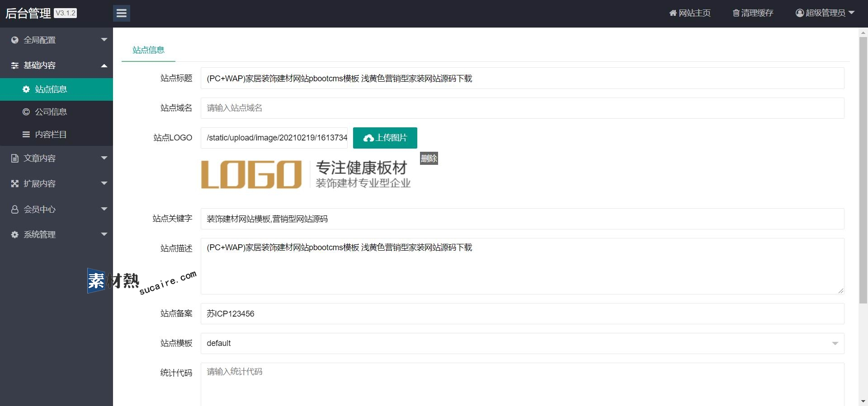Click the avatar icon for 超级管理员
Viewport: 868px width, 406px height.
[x=800, y=13]
